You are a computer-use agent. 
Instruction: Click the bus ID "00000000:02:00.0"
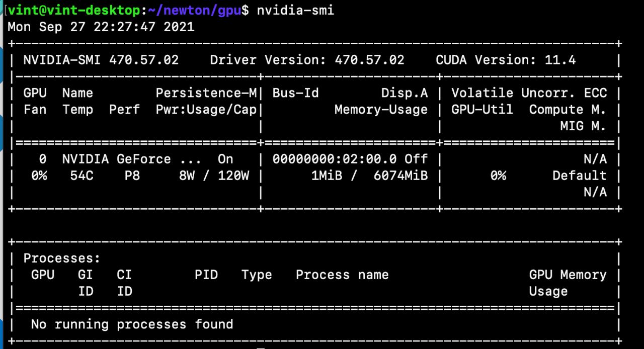click(335, 159)
